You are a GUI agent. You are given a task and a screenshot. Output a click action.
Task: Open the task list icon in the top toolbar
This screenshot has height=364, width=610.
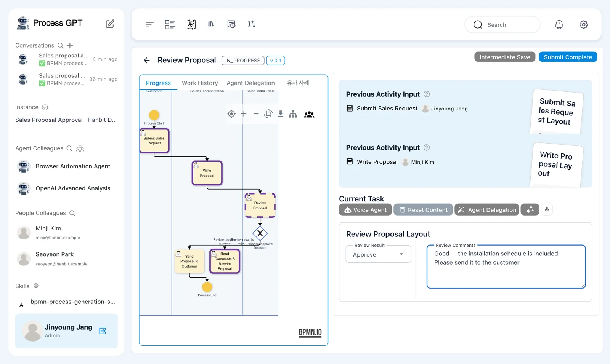(170, 24)
